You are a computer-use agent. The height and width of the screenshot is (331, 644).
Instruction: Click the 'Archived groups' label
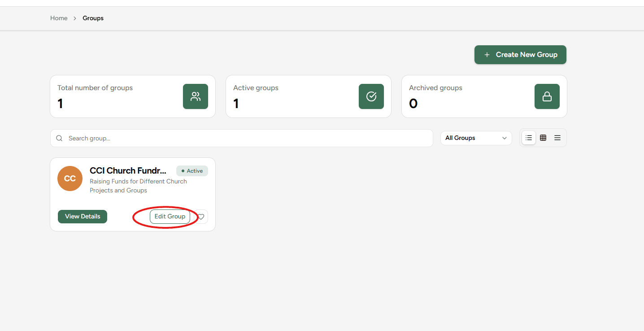point(435,88)
